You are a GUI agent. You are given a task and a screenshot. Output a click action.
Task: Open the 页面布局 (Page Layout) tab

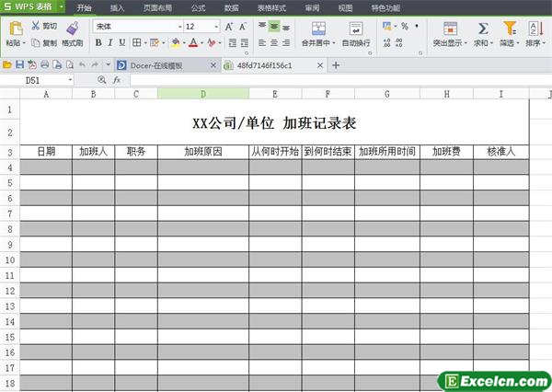point(157,7)
